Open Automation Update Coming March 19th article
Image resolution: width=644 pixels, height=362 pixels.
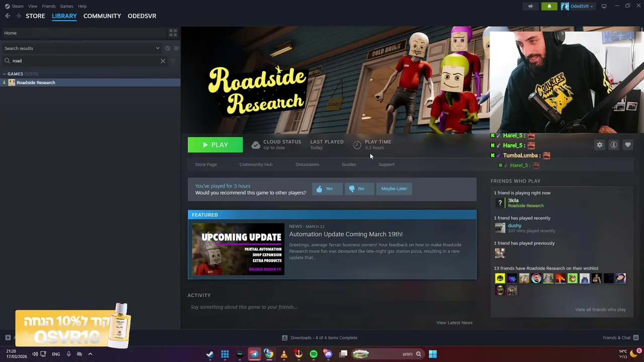(x=346, y=234)
